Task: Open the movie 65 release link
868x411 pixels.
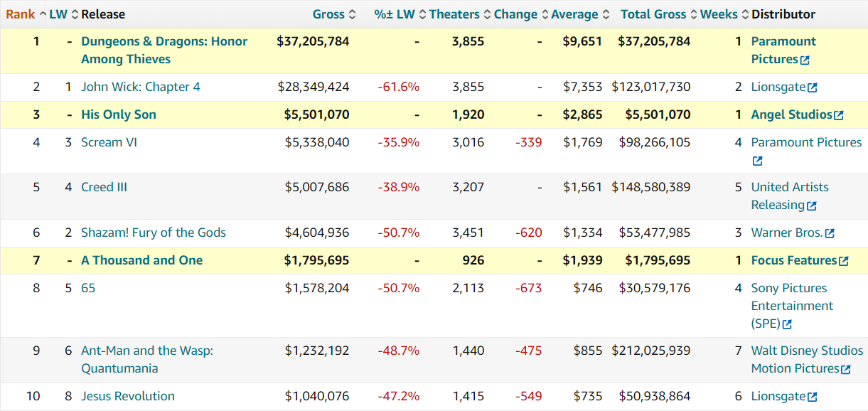Action: [x=88, y=288]
